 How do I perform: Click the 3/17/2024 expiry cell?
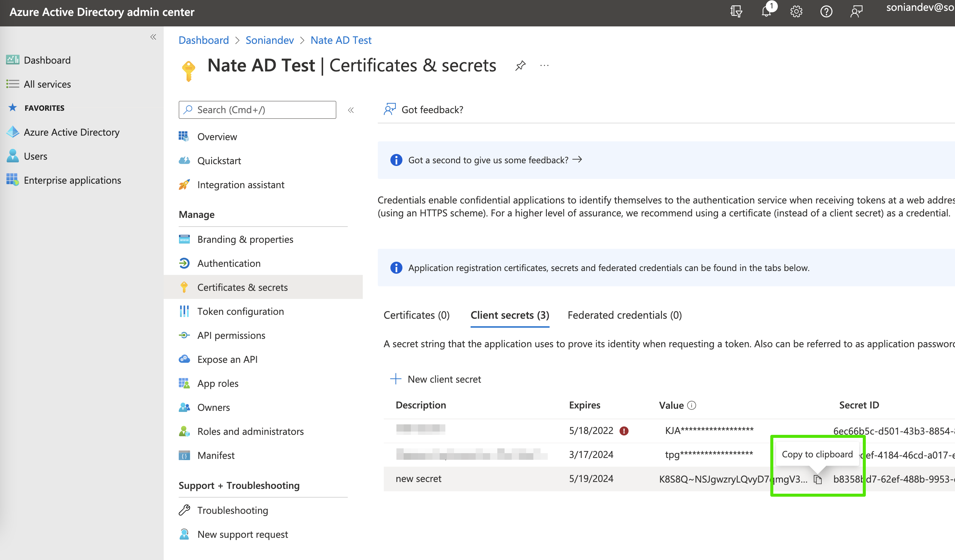pyautogui.click(x=591, y=454)
